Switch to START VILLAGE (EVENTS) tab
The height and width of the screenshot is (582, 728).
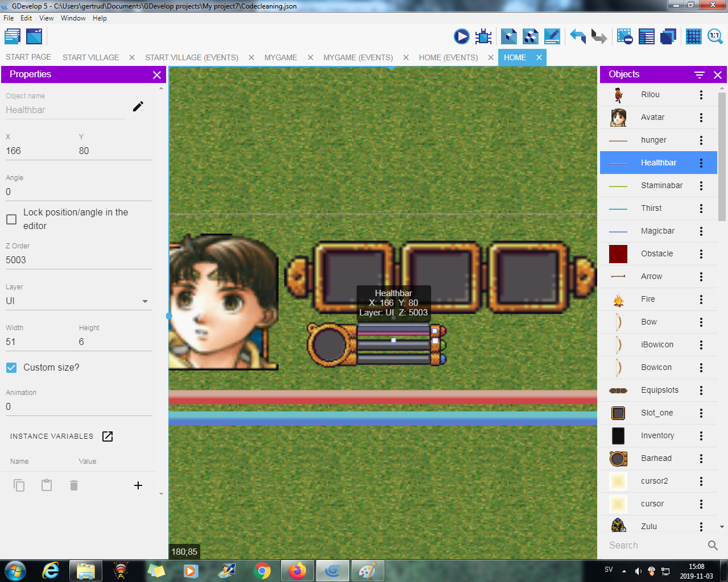192,57
